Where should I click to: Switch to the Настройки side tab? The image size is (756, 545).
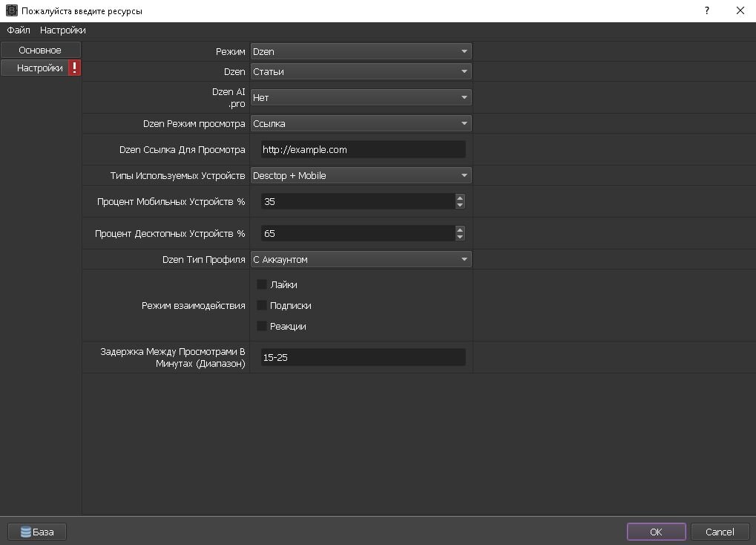coord(35,68)
